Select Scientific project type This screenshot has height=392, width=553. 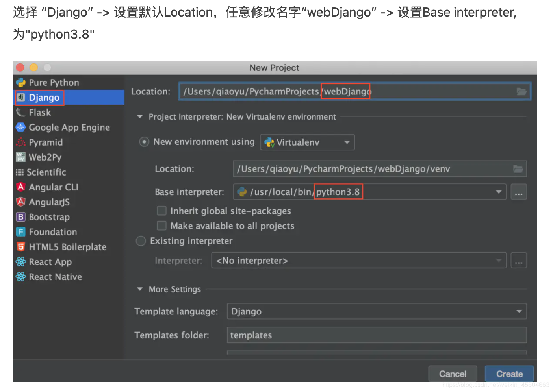click(69, 172)
